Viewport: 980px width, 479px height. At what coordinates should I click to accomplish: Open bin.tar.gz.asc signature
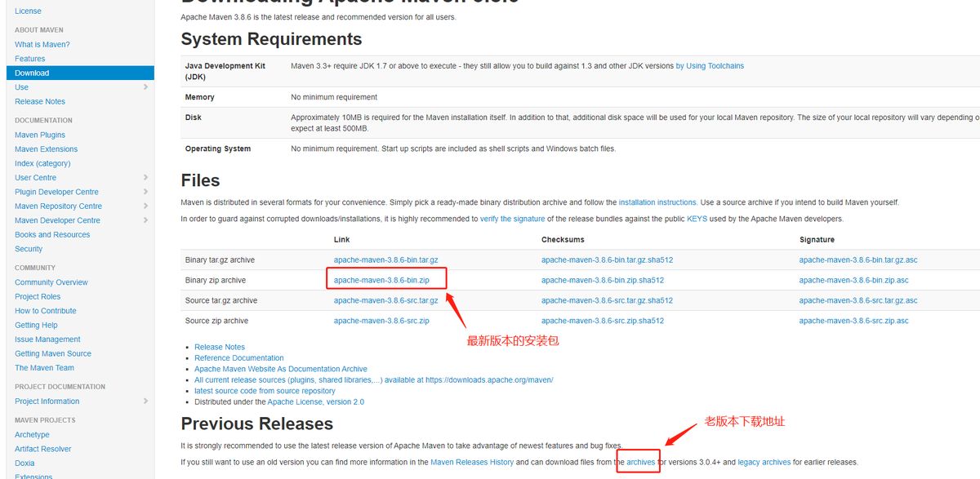pos(858,260)
